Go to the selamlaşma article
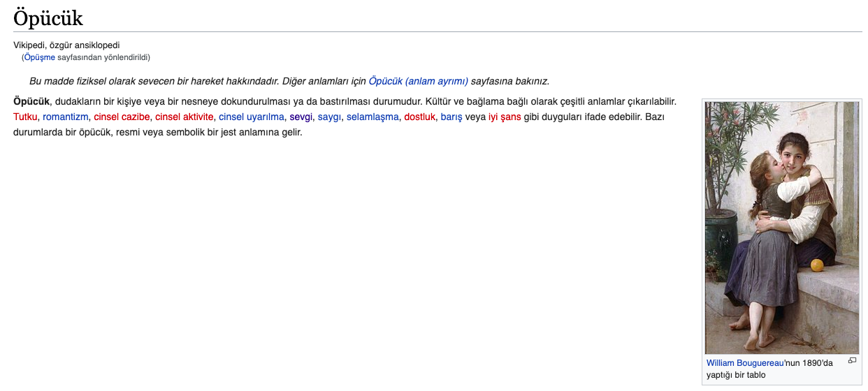The image size is (868, 391). [372, 117]
